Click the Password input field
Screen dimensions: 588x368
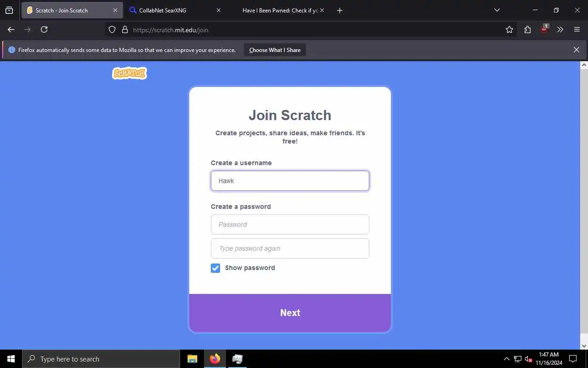tap(290, 224)
